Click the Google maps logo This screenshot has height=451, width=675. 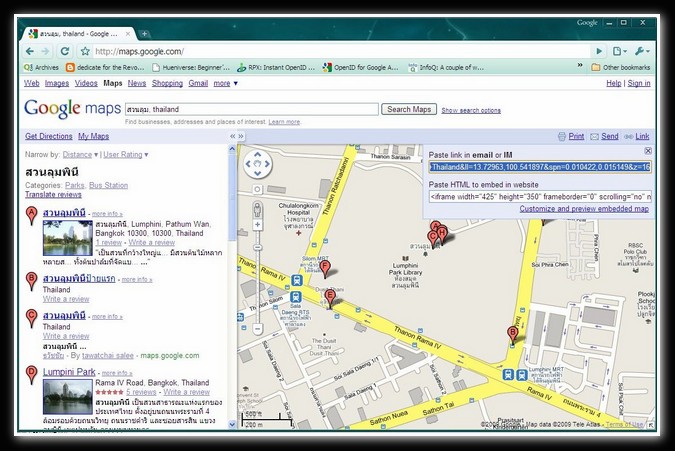tap(72, 108)
